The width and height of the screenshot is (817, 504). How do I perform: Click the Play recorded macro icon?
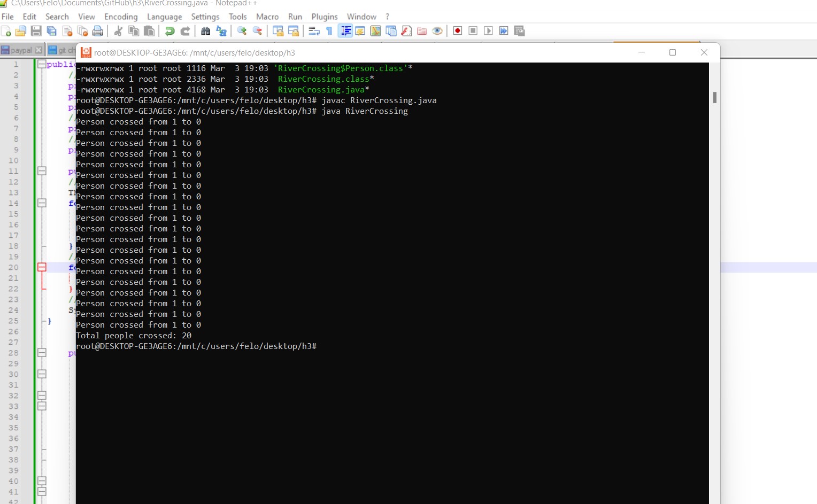[x=488, y=31]
